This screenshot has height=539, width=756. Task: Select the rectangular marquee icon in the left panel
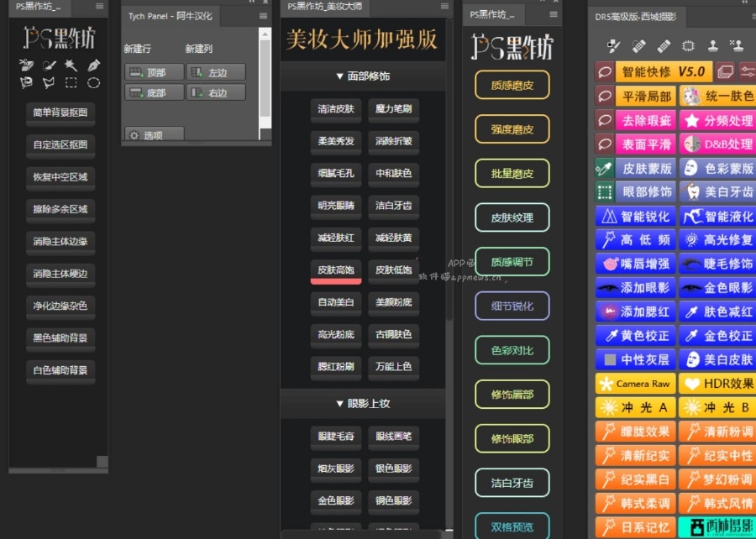coord(71,83)
